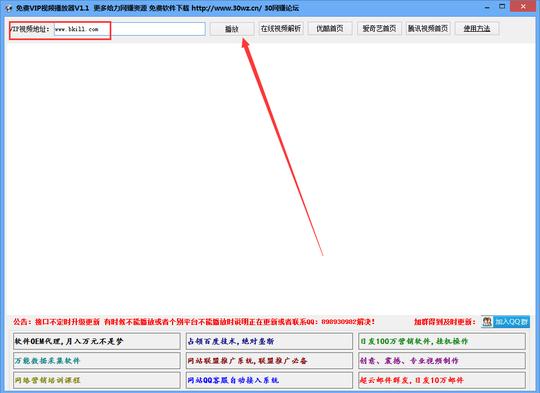Click the 超云邮件群发 ad button
The height and width of the screenshot is (393, 540).
tap(442, 380)
